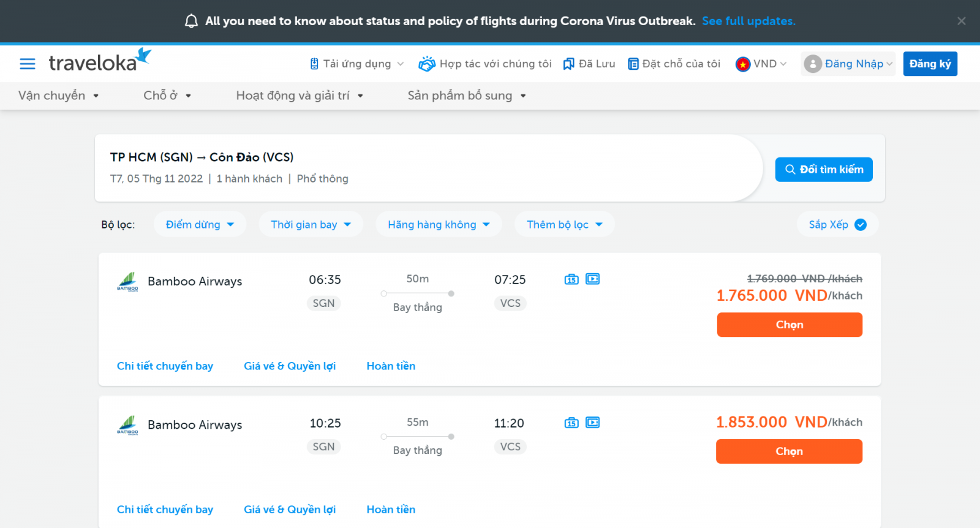Click the entertainment icon on 10:25 flight
Screen dimensions: 980x528
click(593, 423)
